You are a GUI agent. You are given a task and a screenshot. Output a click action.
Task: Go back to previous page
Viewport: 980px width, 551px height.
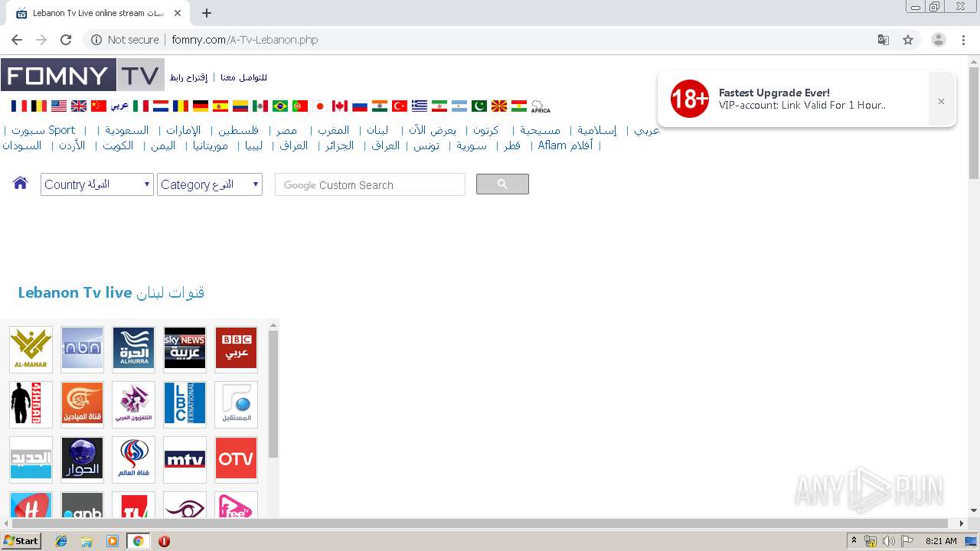(x=17, y=40)
